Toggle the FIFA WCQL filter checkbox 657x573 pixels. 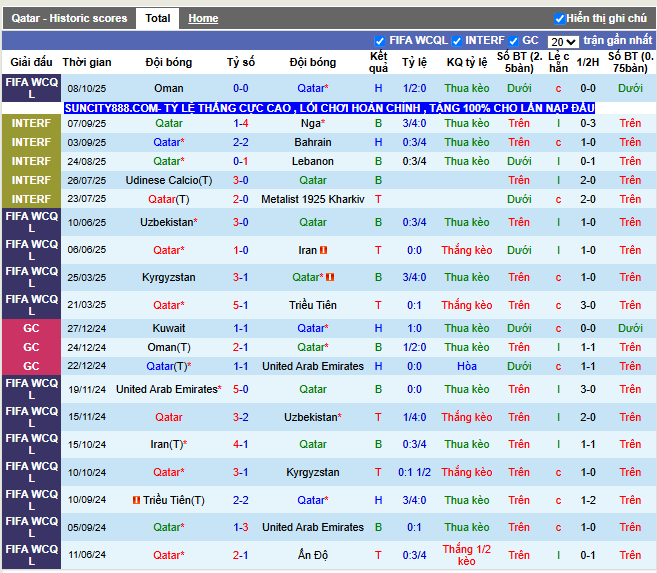(x=380, y=41)
